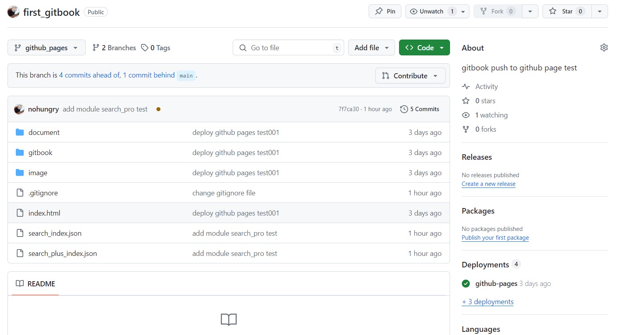Image resolution: width=644 pixels, height=335 pixels.
Task: Open the Deployments heading link
Action: (x=485, y=265)
